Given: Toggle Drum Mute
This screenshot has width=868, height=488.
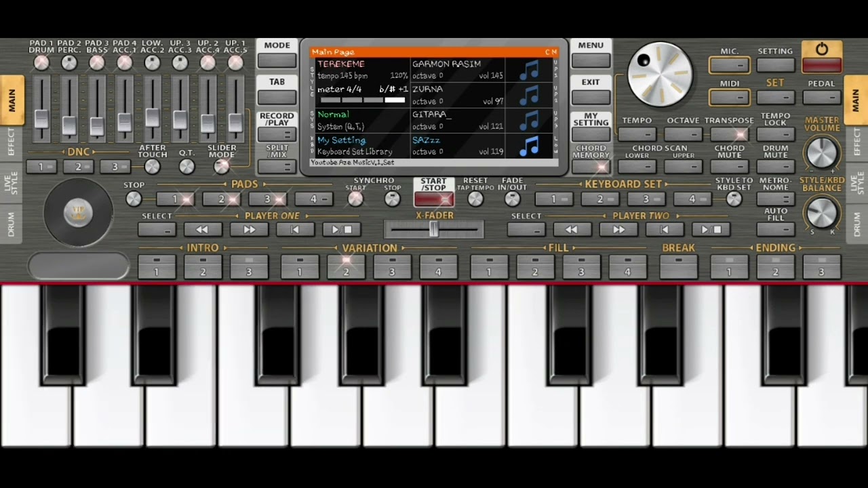Looking at the screenshot, I should tap(775, 166).
